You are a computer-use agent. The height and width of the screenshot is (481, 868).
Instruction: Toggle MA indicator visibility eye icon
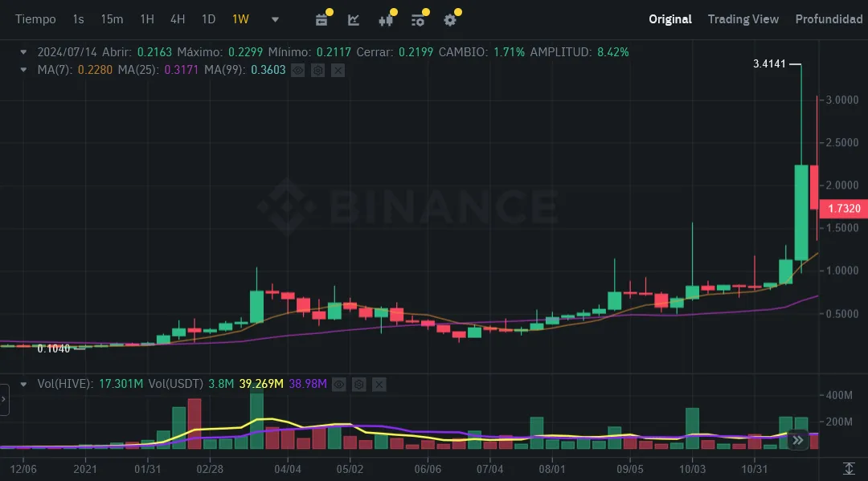click(298, 70)
